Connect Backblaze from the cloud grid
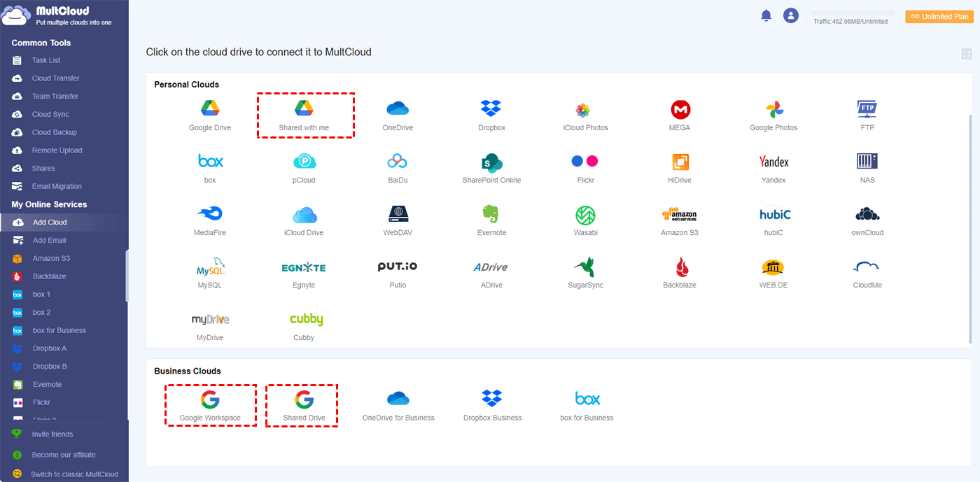This screenshot has height=482, width=980. [680, 273]
